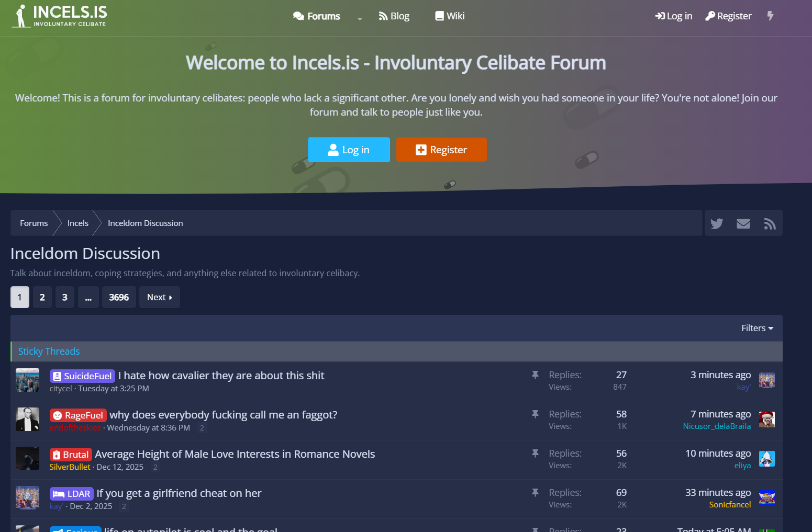The width and height of the screenshot is (812, 532).
Task: Select the Inceldom Discussion breadcrumb
Action: point(146,223)
